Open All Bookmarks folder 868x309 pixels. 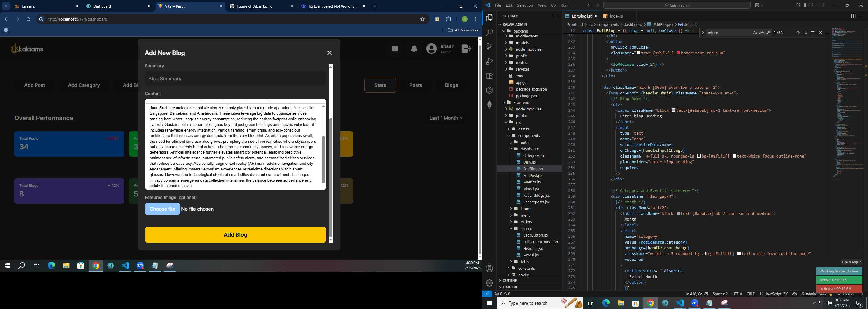(x=463, y=30)
